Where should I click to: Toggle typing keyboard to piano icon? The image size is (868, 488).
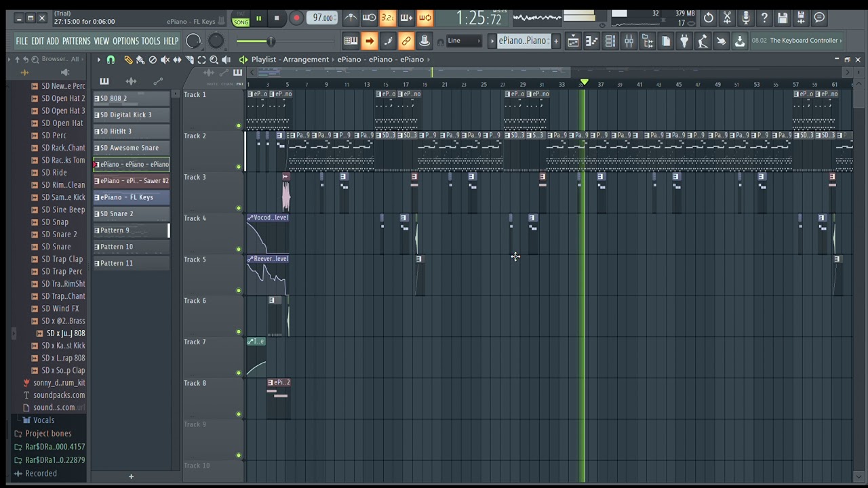[x=351, y=41]
